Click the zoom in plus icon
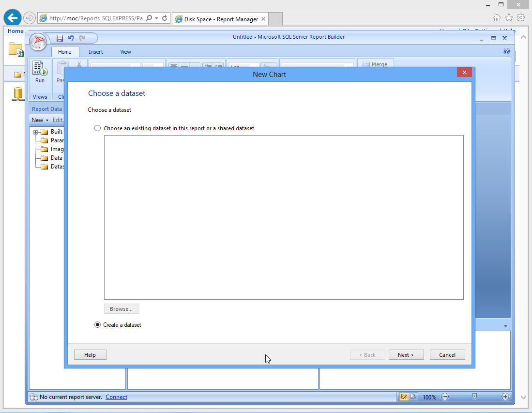532x413 pixels. (505, 397)
